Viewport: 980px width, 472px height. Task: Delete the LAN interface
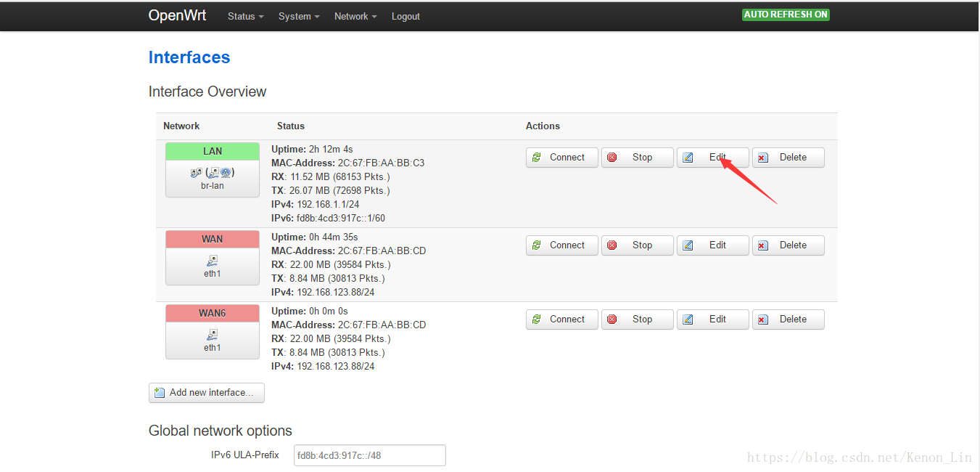pyautogui.click(x=788, y=158)
